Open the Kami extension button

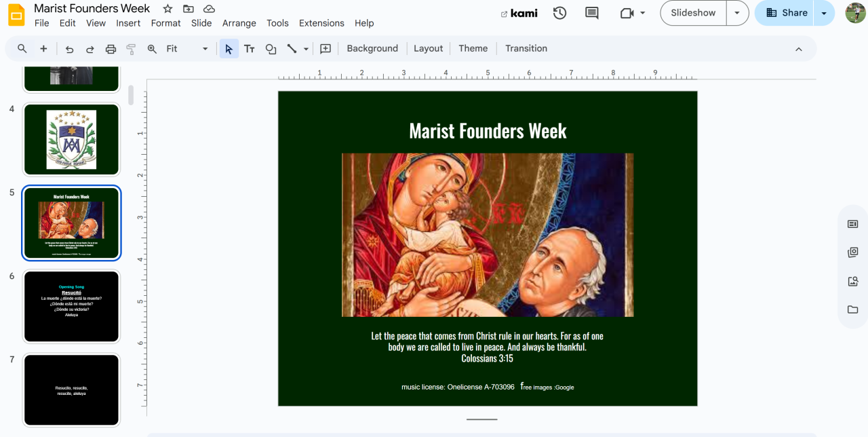[519, 13]
